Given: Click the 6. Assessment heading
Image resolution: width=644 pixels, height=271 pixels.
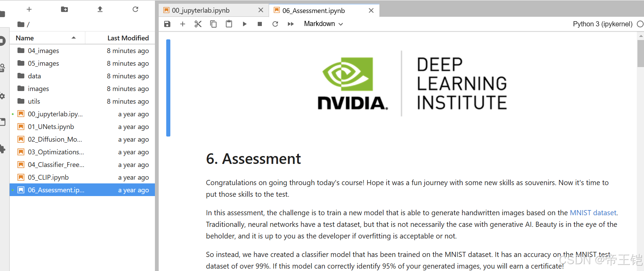Looking at the screenshot, I should click(x=253, y=159).
